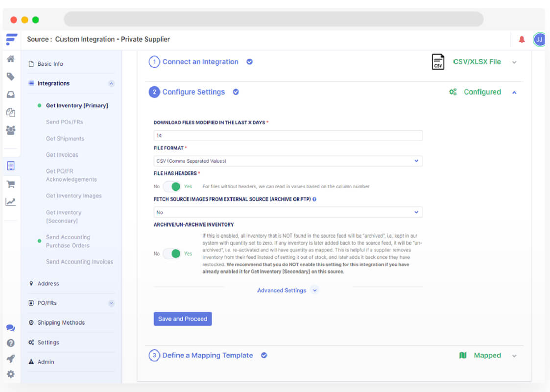Image resolution: width=550 pixels, height=392 pixels.
Task: Open the inbox tray icon in rail
Action: click(11, 95)
